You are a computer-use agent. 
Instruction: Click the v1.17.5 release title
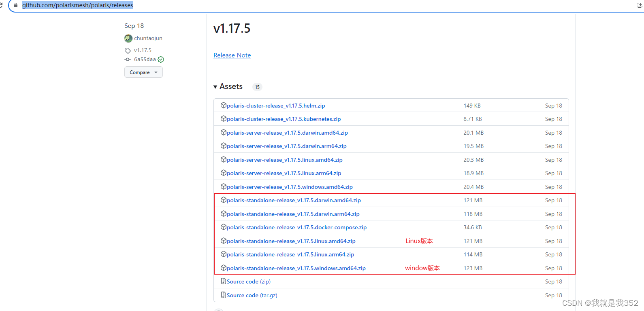[x=232, y=28]
